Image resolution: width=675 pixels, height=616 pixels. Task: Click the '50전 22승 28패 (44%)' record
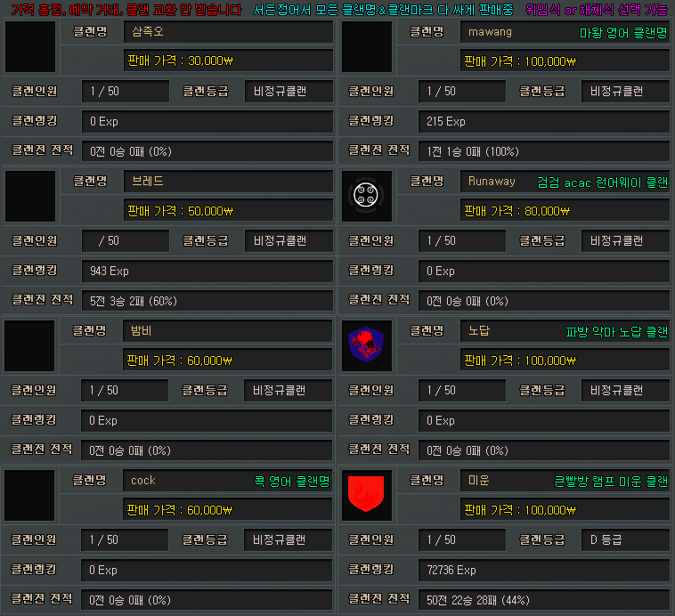(x=544, y=600)
